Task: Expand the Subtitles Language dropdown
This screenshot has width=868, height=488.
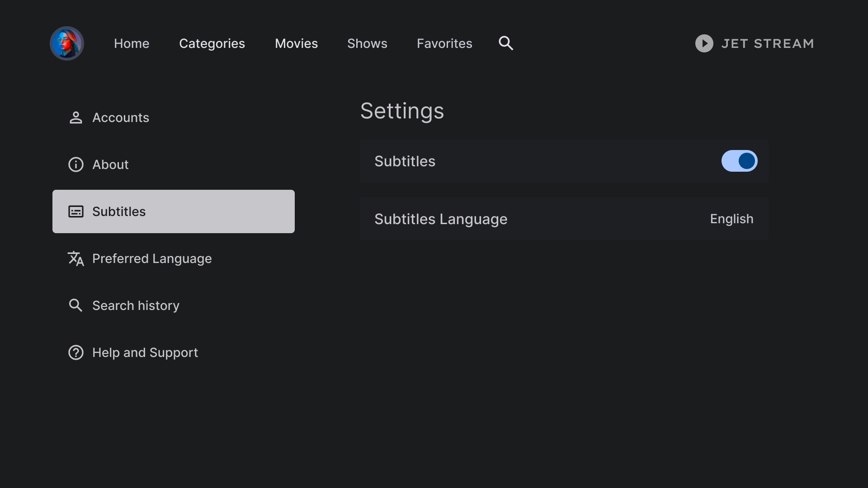Action: (x=731, y=219)
